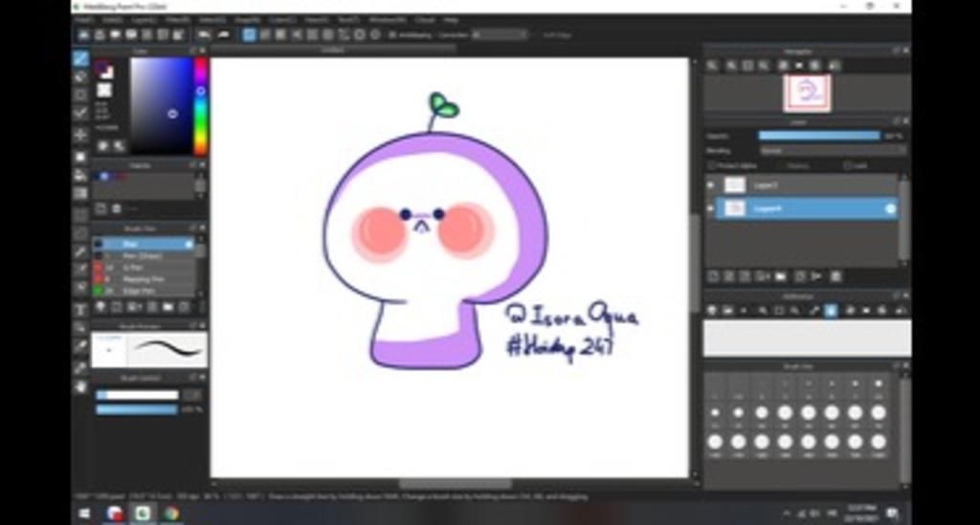Open the Edit menu

pos(113,20)
